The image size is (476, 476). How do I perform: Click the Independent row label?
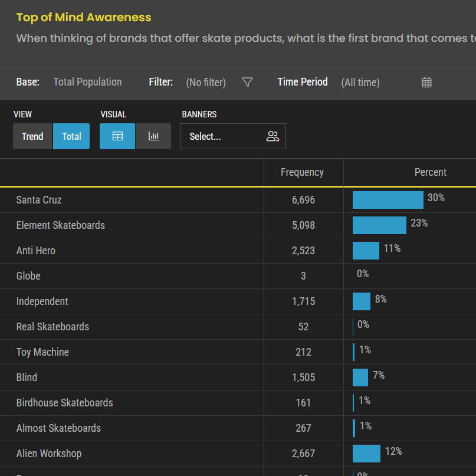click(x=42, y=301)
